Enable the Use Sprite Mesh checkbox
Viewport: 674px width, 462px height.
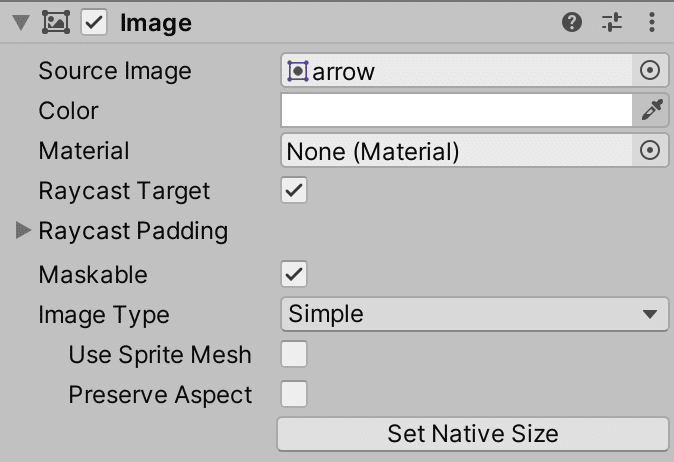pos(294,354)
